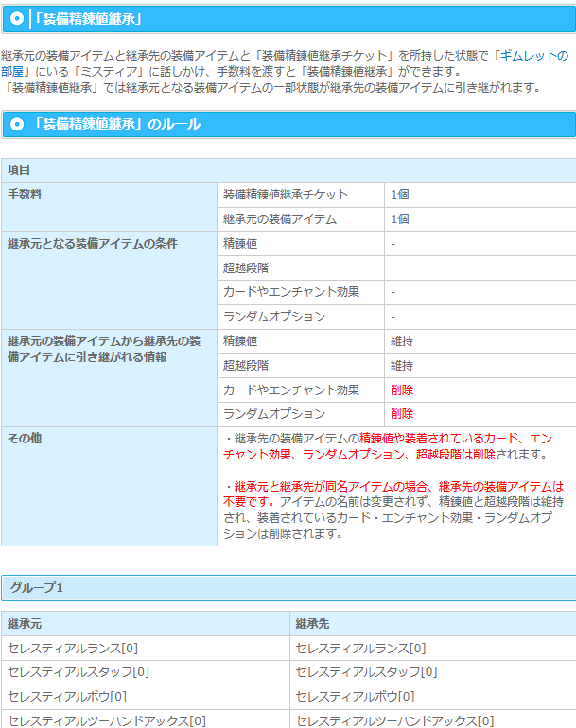
Task: Click the 継承先 column header
Action: coord(313,624)
